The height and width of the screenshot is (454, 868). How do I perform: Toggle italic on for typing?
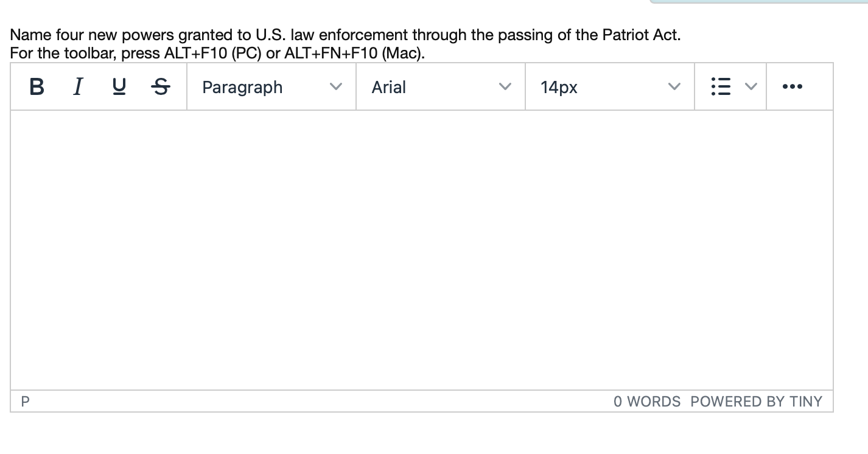[77, 86]
